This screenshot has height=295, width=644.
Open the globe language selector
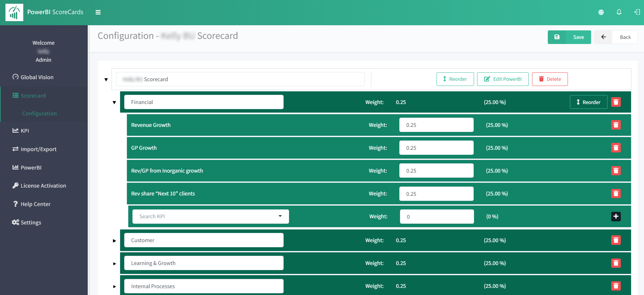point(601,12)
